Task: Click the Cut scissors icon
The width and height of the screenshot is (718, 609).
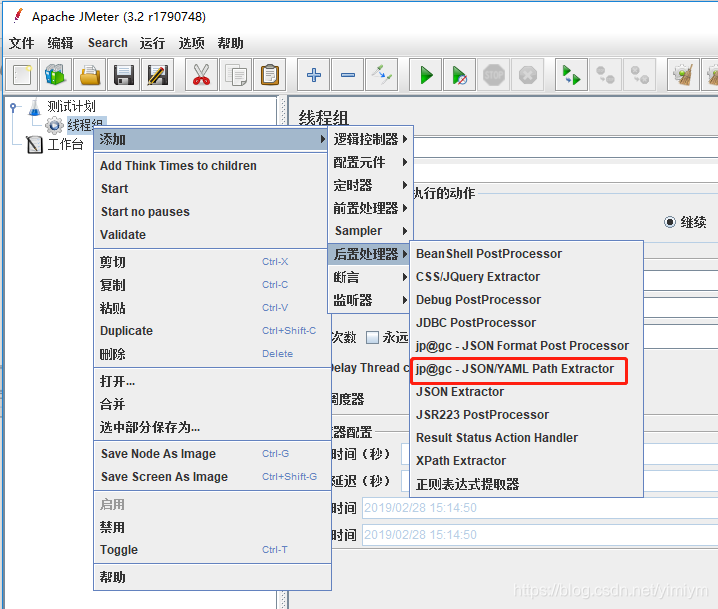Action: point(201,75)
